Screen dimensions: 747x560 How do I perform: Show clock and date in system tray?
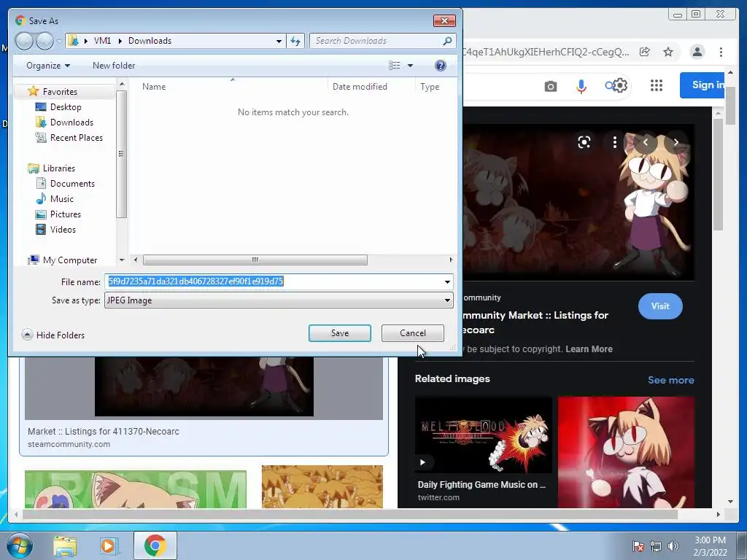710,546
